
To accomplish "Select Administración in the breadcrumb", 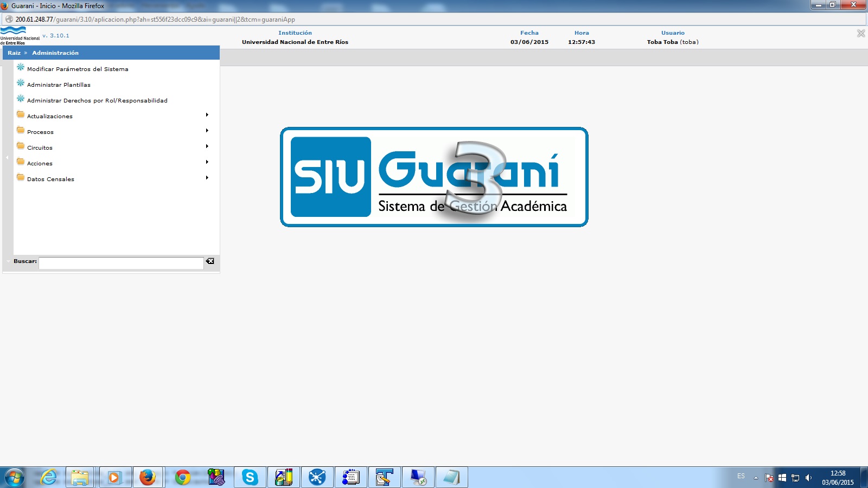I will 55,53.
